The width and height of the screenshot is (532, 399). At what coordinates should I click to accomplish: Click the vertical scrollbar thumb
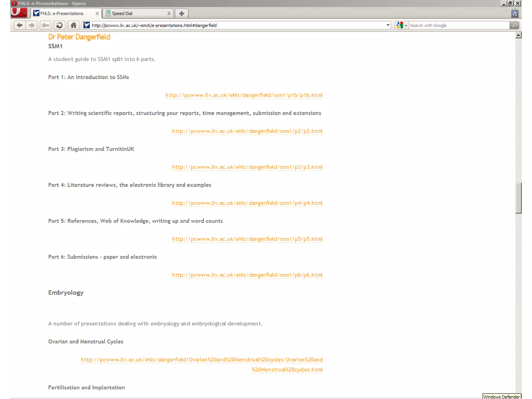(x=518, y=198)
